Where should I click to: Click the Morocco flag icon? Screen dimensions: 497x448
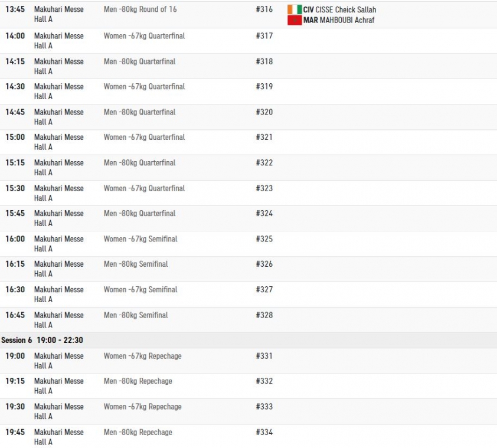[295, 20]
